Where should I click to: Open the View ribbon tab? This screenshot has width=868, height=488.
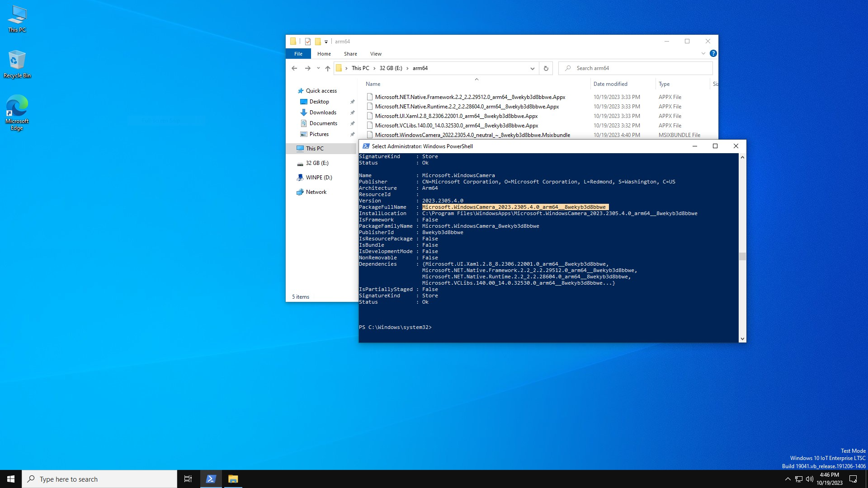click(376, 54)
